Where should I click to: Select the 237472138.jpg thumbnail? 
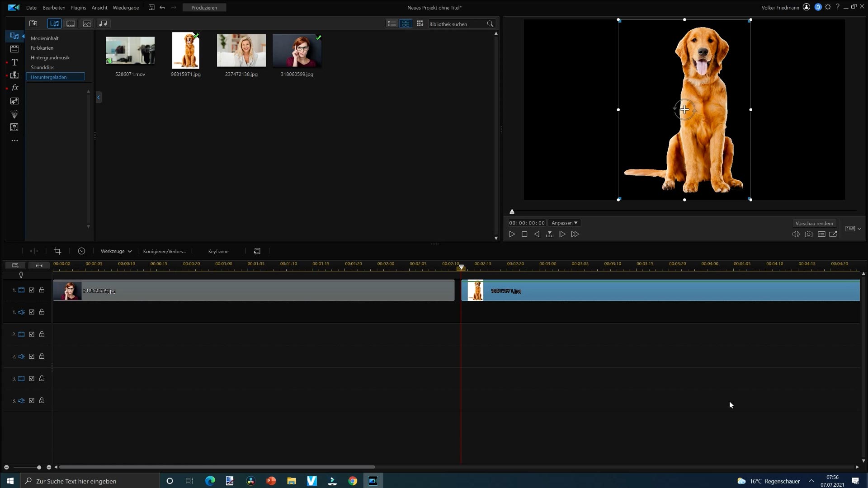241,51
